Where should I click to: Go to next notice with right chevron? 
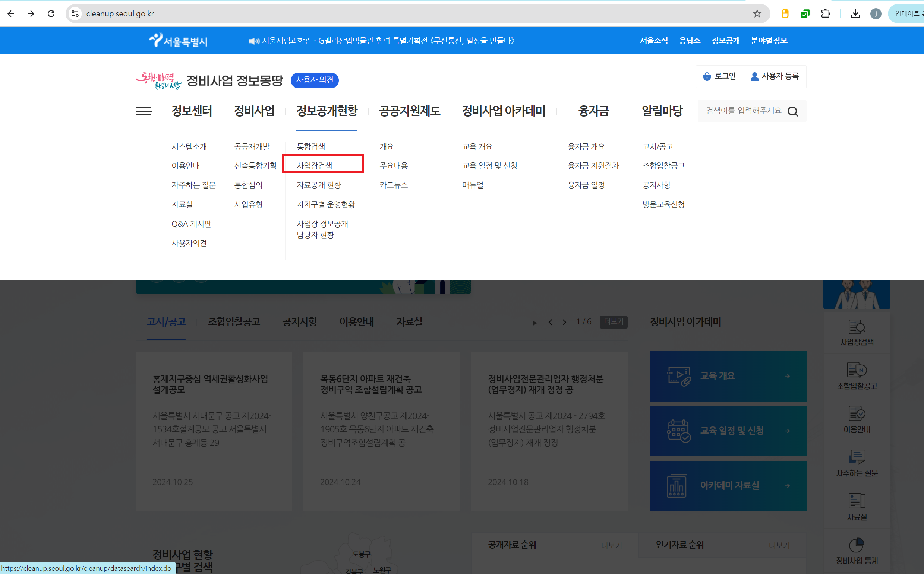click(x=564, y=322)
